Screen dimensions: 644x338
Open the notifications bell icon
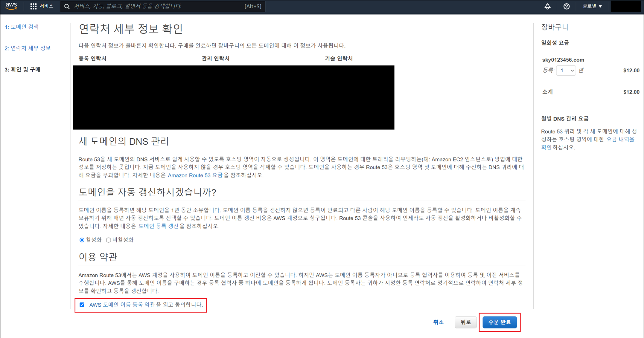(x=547, y=6)
